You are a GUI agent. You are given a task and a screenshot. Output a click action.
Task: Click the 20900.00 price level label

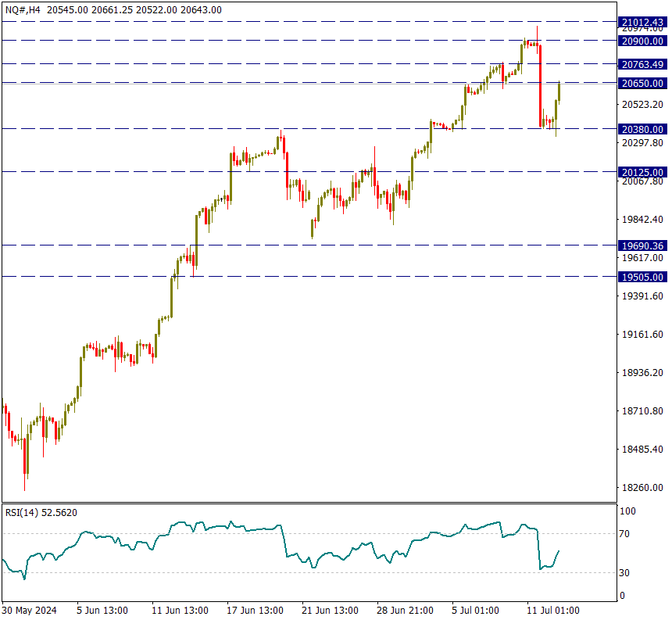click(642, 41)
